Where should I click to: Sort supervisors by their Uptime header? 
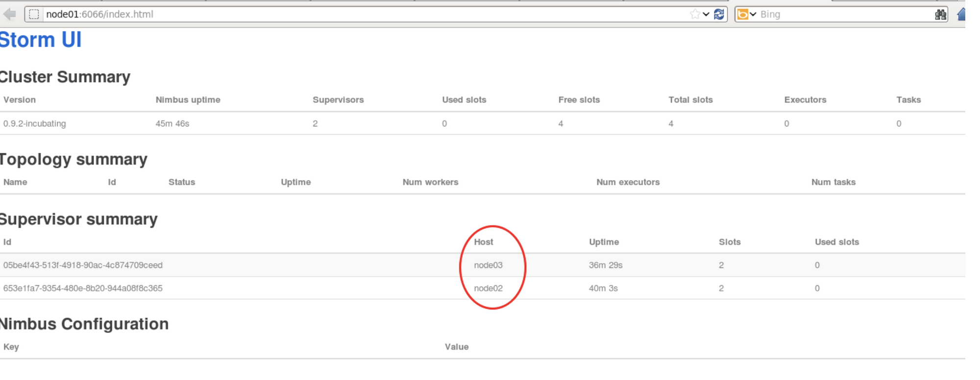pos(604,242)
